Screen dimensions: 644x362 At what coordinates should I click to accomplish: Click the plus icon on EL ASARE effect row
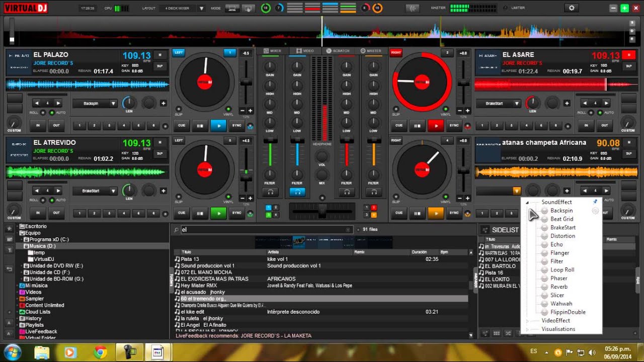click(x=567, y=103)
